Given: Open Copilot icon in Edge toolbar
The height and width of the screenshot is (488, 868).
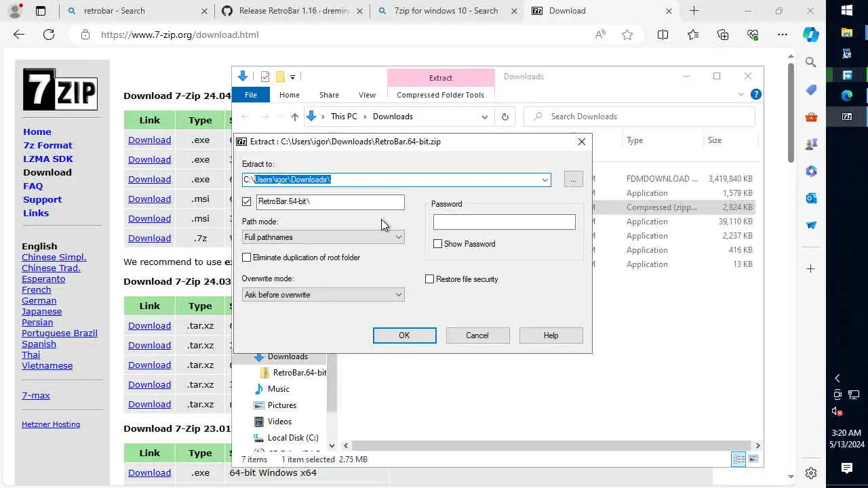Looking at the screenshot, I should point(811,35).
